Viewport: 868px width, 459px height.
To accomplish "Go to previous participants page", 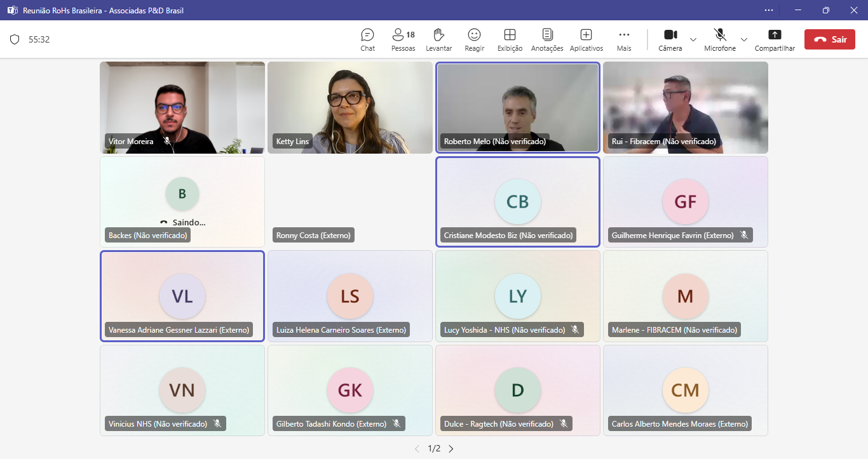I will (417, 449).
